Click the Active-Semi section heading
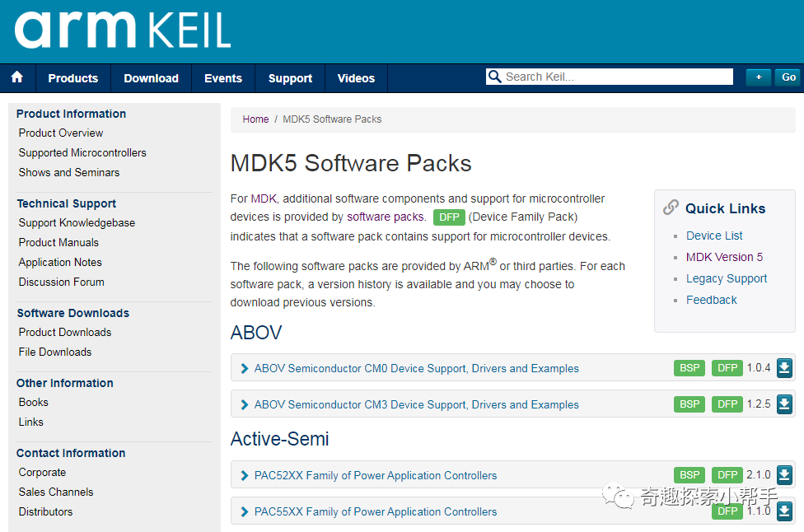 [279, 439]
